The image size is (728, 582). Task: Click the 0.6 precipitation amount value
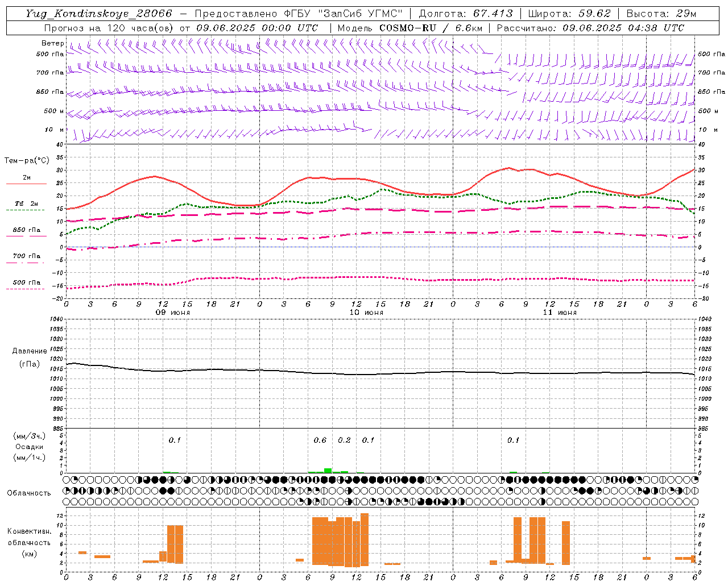(320, 440)
